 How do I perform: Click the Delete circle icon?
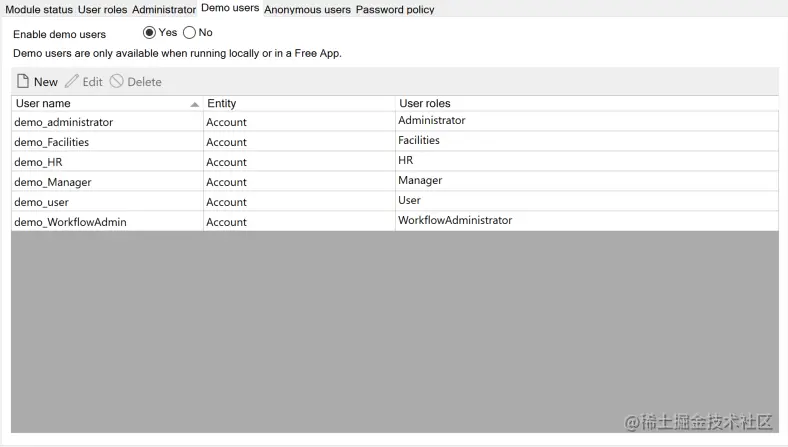point(117,82)
